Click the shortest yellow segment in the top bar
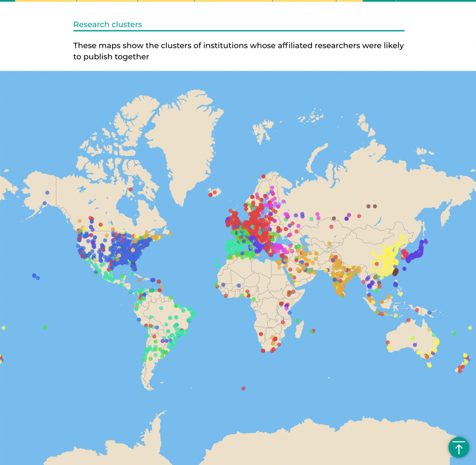Image resolution: width=476 pixels, height=465 pixels. (349, 1)
